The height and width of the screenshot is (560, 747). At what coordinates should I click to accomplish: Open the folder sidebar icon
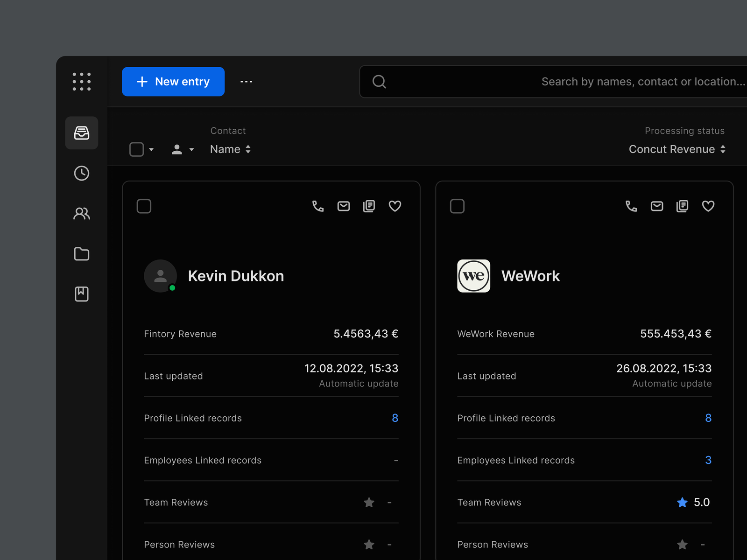click(x=82, y=254)
